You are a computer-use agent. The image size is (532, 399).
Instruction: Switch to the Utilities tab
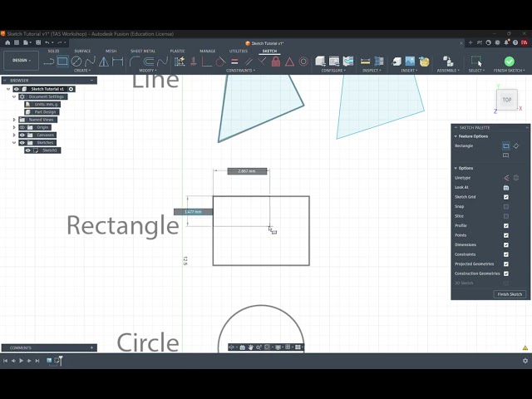pos(239,51)
